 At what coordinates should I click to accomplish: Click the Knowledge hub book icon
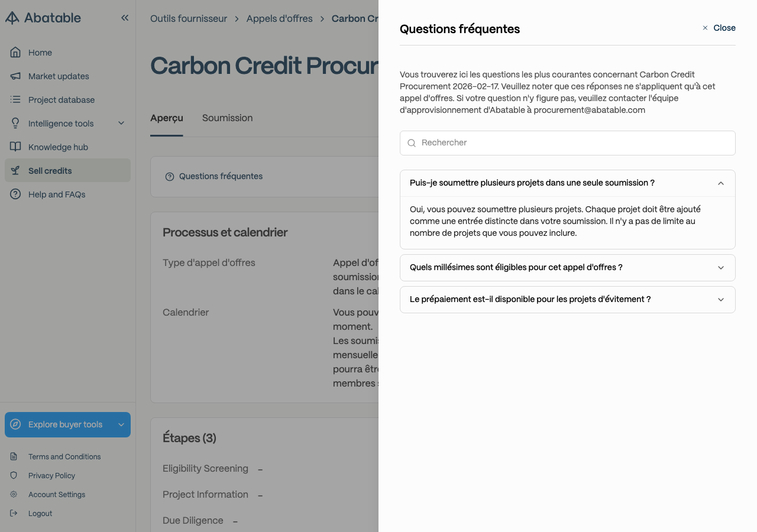[x=15, y=147]
